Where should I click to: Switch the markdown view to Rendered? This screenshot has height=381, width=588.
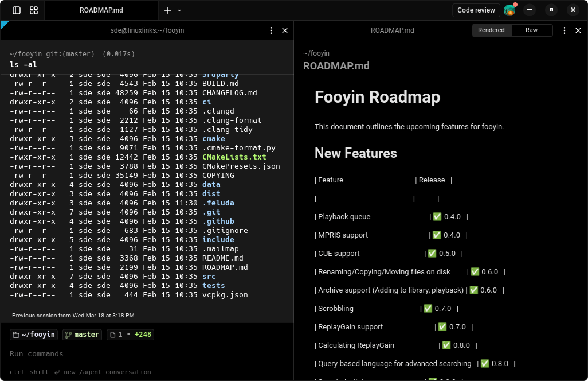point(491,30)
